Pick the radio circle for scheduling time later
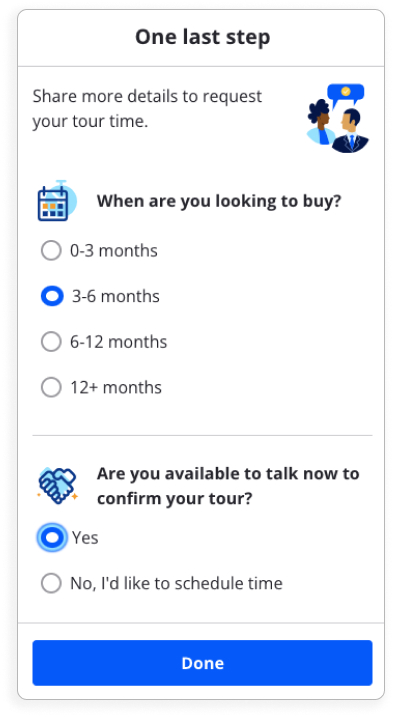394x717 pixels. [x=51, y=583]
